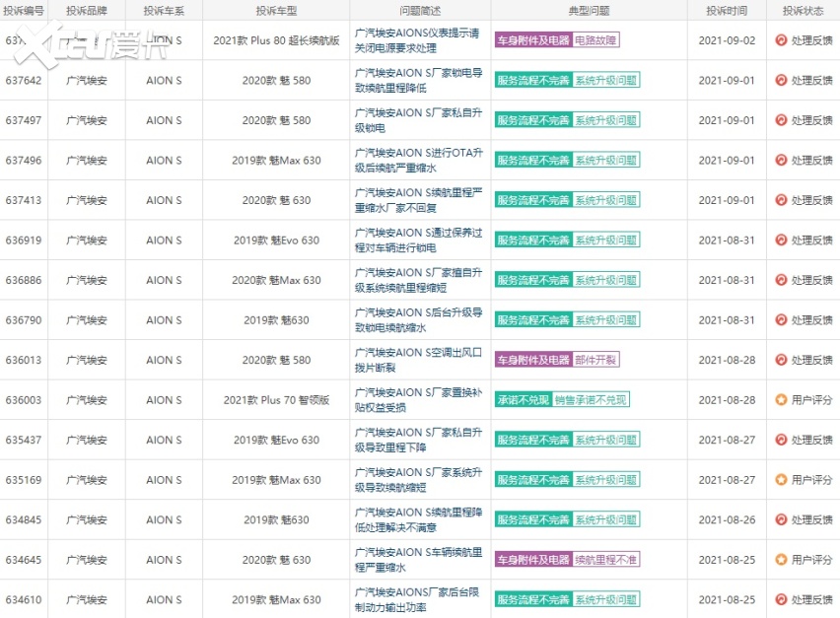Click the AION S series cell in row 635437

(x=164, y=441)
